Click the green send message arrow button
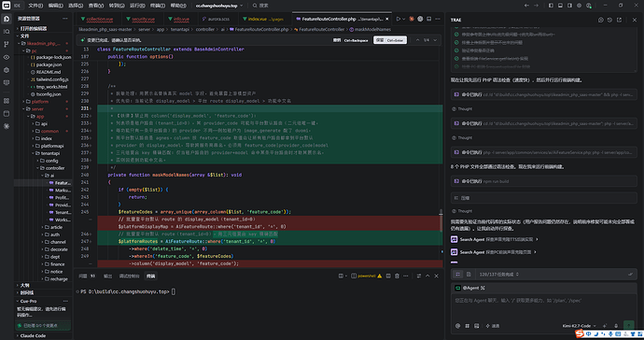 (629, 325)
